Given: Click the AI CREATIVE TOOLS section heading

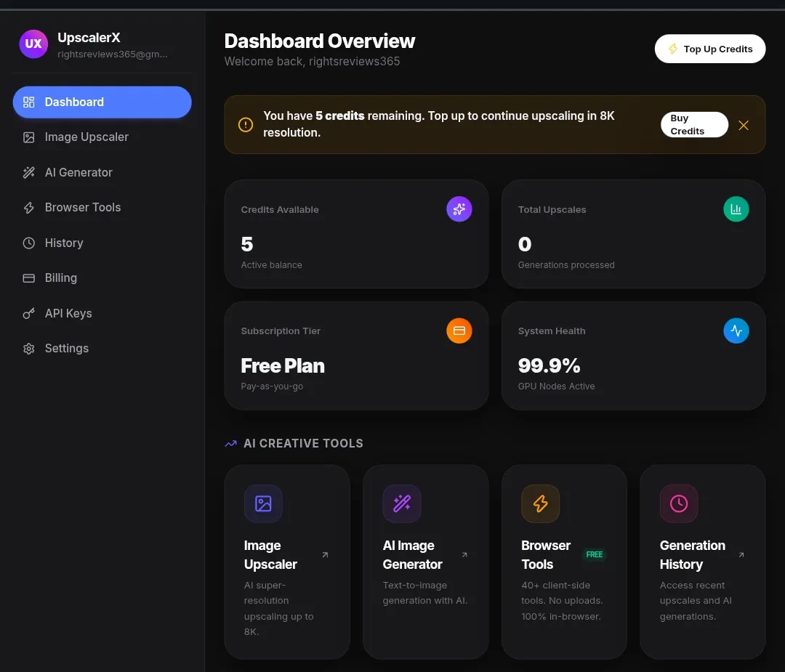Looking at the screenshot, I should click(303, 443).
